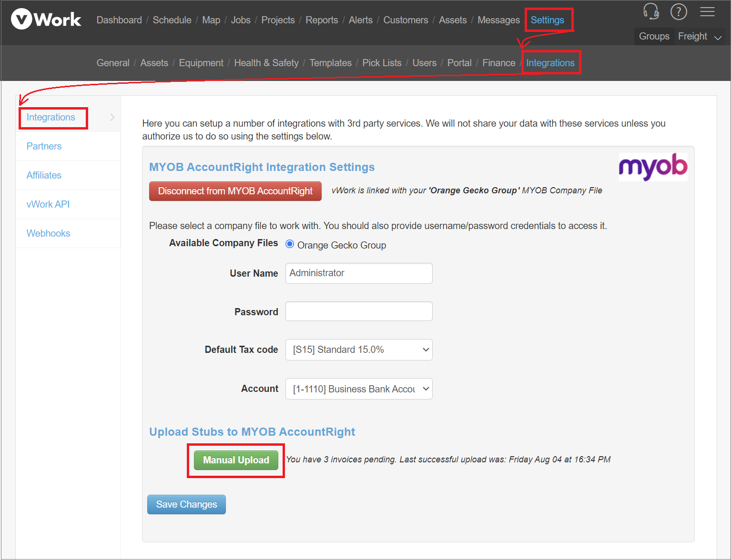The width and height of the screenshot is (731, 560).
Task: Open the Users settings tab
Action: click(424, 63)
